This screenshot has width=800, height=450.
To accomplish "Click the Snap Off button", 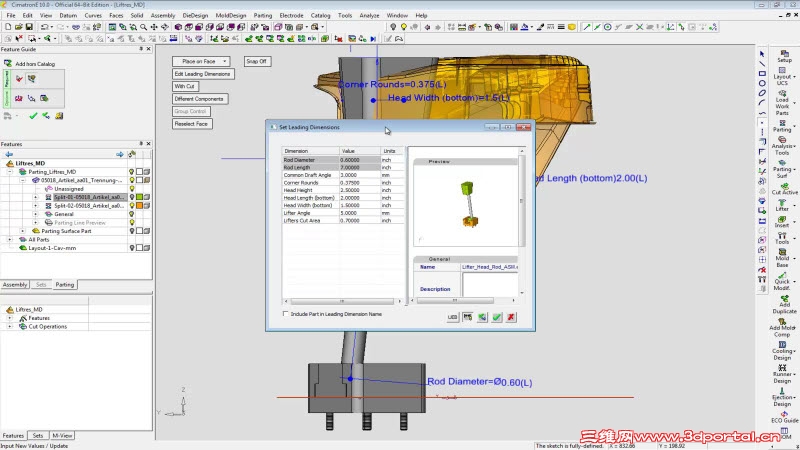I will coord(257,61).
